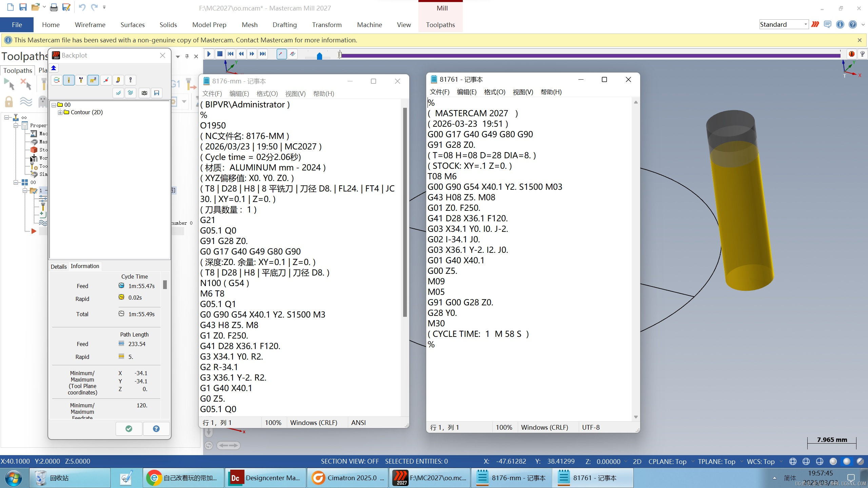Collapse operation 1 node in Toolpaths tree
This screenshot has height=488, width=868.
point(25,190)
